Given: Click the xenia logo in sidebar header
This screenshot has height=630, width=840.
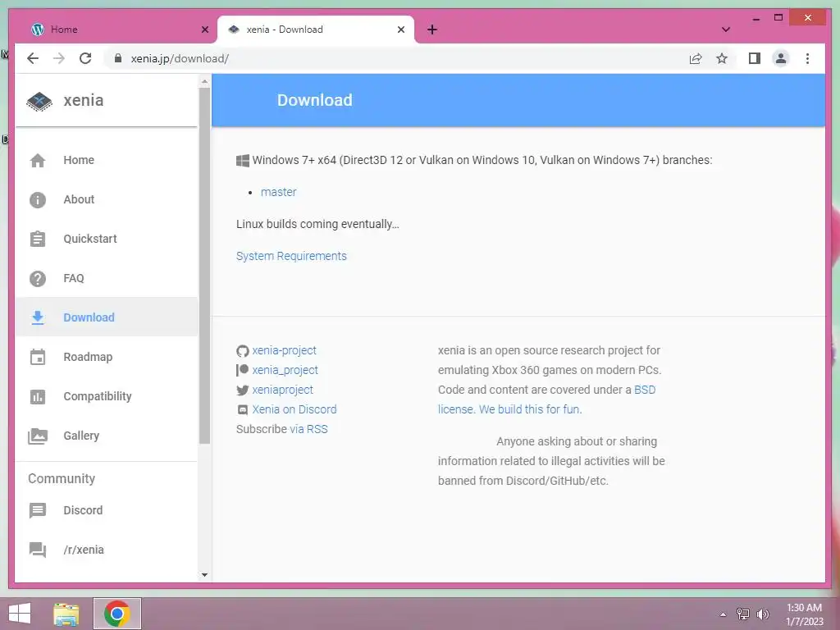Looking at the screenshot, I should (x=39, y=101).
